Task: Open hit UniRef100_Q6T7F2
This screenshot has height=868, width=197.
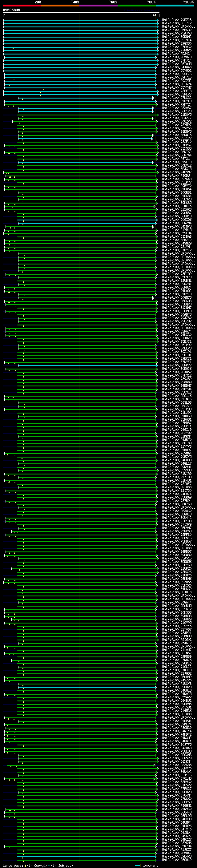Action: [x=176, y=23]
